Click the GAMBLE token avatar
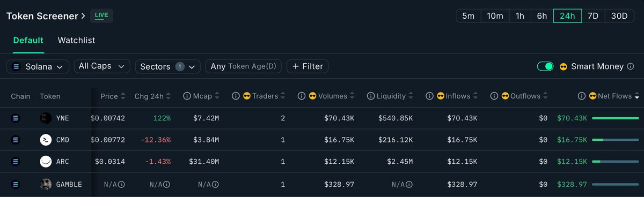The width and height of the screenshot is (644, 197). click(46, 184)
